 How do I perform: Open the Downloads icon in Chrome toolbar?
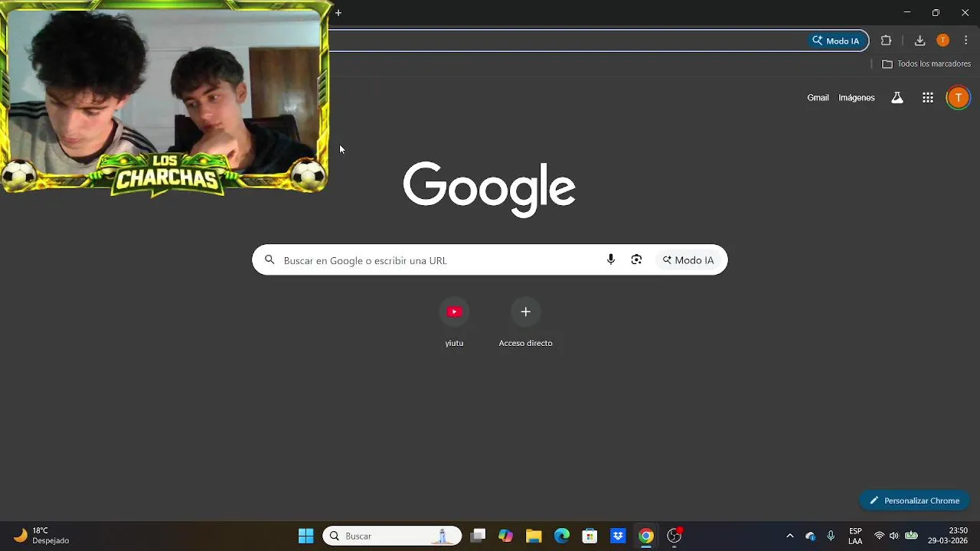920,41
